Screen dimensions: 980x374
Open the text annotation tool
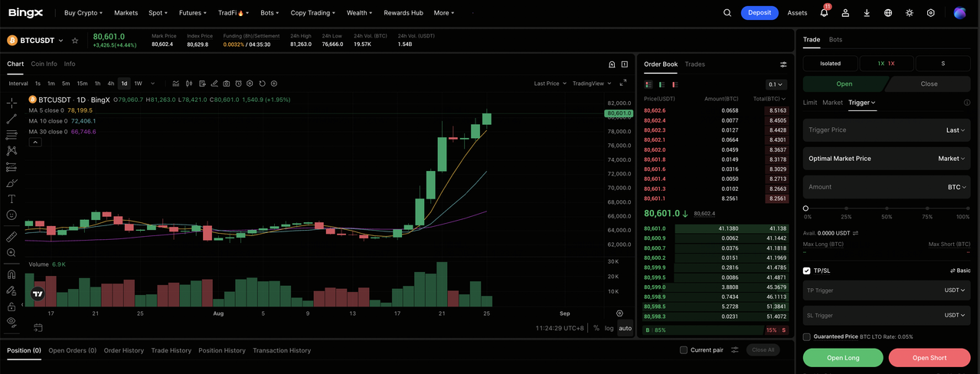11,198
